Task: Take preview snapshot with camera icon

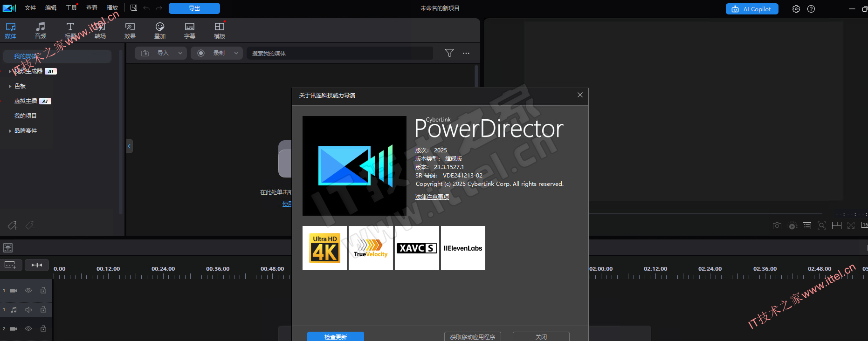Action: point(777,225)
